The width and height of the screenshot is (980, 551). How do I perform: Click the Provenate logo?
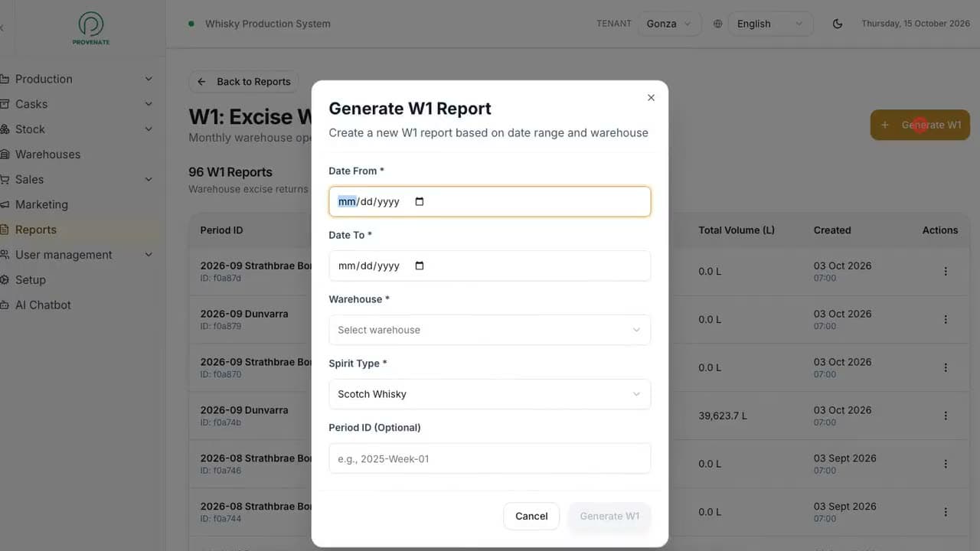coord(91,28)
